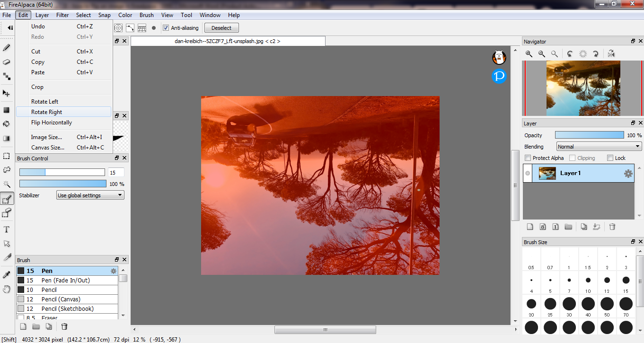644x343 pixels.
Task: Select the Hand tool
Action: [7, 289]
